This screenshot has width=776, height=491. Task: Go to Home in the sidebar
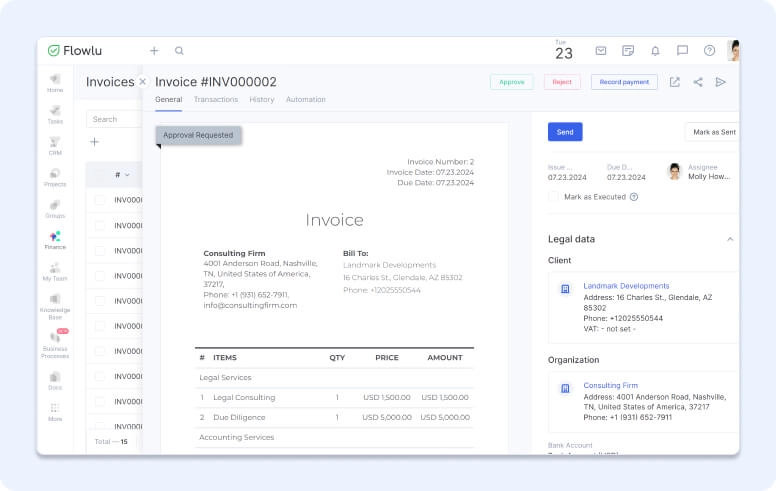[55, 83]
